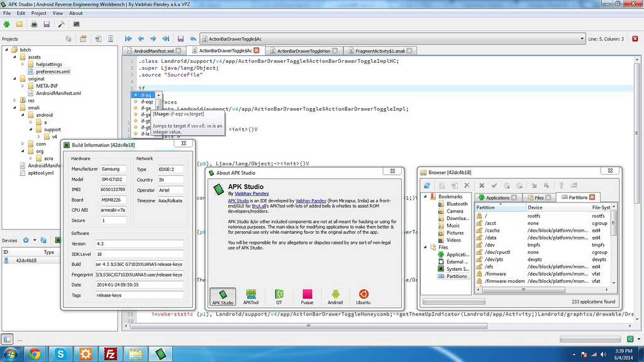This screenshot has width=644, height=362.
Task: Click the refresh icon in Browser toolbar
Action: (x=427, y=185)
